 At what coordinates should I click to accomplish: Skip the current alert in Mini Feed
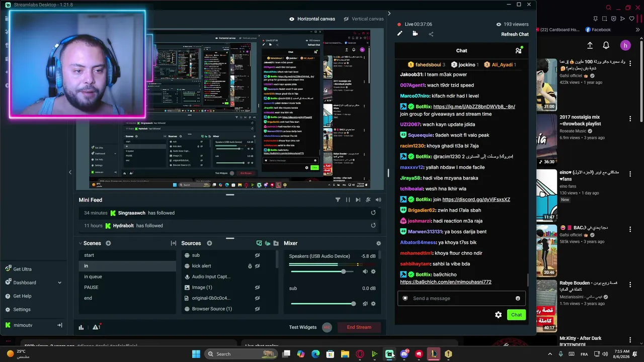click(x=358, y=200)
